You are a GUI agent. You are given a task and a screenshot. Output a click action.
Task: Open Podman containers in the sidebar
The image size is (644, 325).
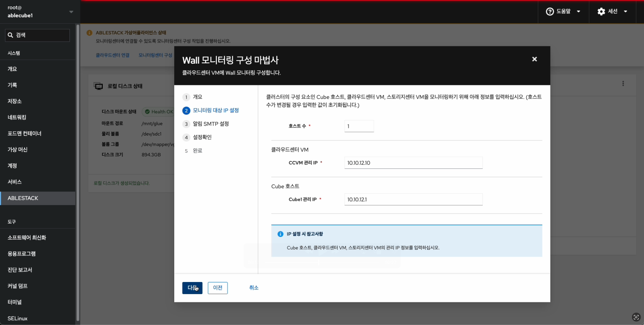[x=24, y=133]
